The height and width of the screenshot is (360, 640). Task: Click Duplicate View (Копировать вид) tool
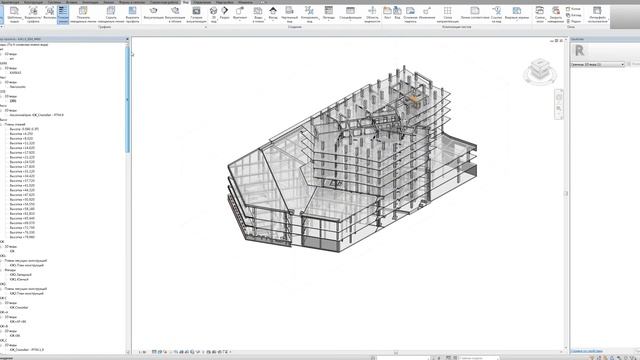pyautogui.click(x=309, y=14)
